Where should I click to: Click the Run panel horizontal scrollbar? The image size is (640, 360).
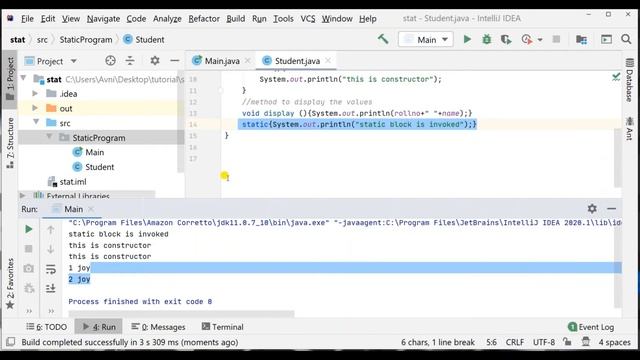tap(181, 314)
